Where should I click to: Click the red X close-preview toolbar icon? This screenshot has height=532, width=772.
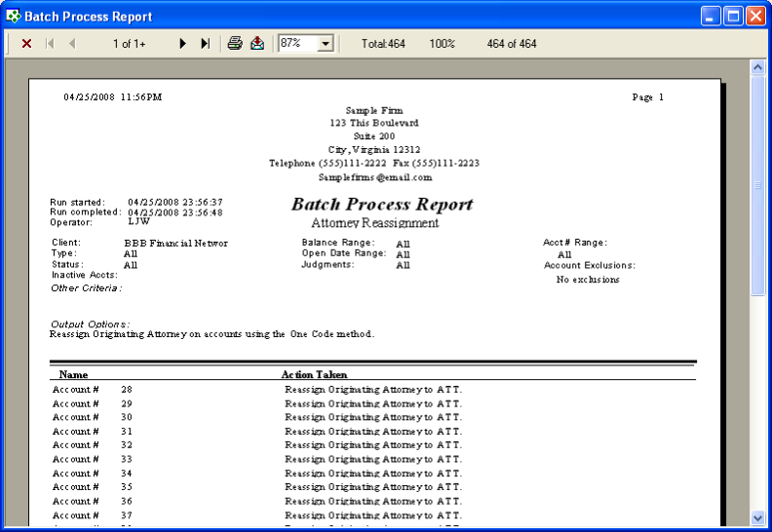point(26,44)
